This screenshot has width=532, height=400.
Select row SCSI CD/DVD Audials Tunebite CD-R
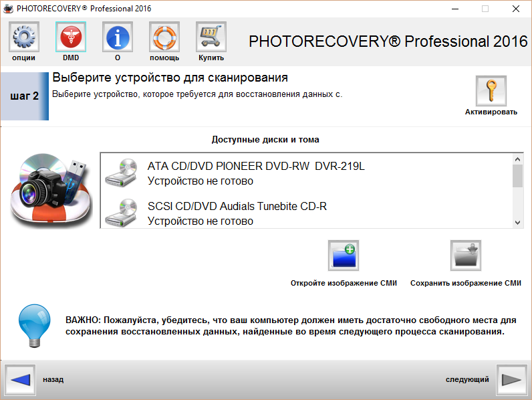click(307, 213)
